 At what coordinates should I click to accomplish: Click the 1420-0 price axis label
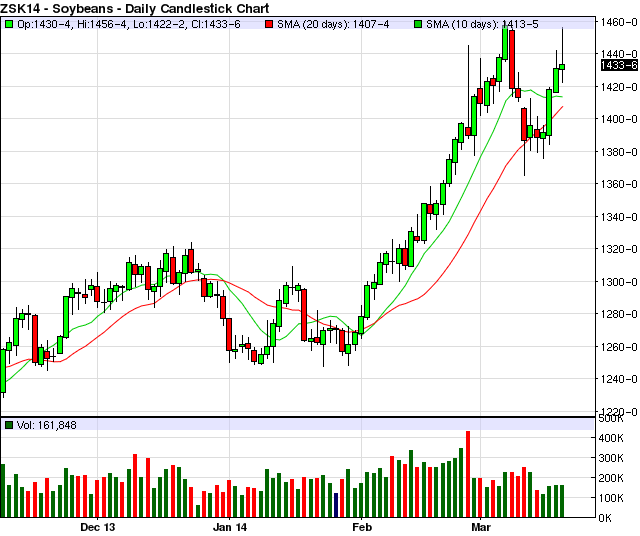(x=619, y=87)
